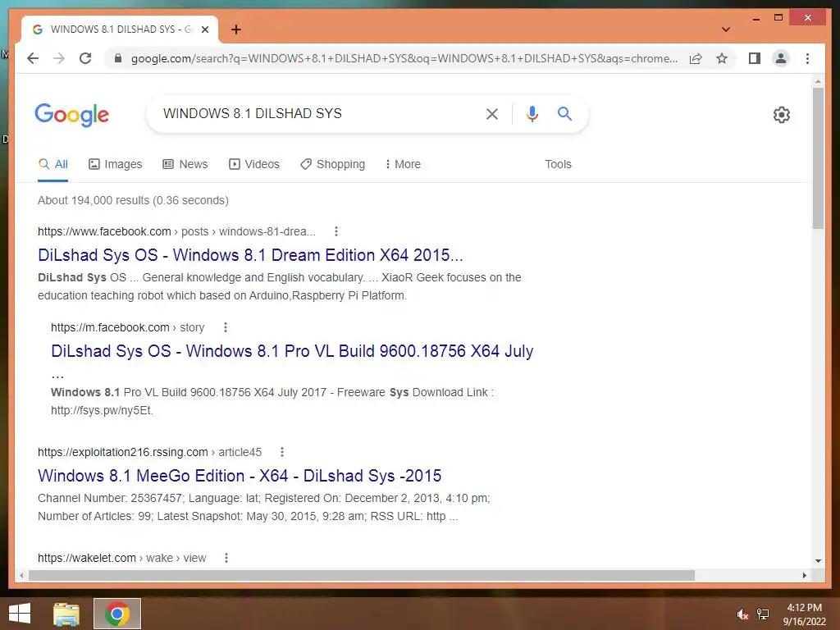
Task: Open a new tab with the plus button
Action: point(235,30)
